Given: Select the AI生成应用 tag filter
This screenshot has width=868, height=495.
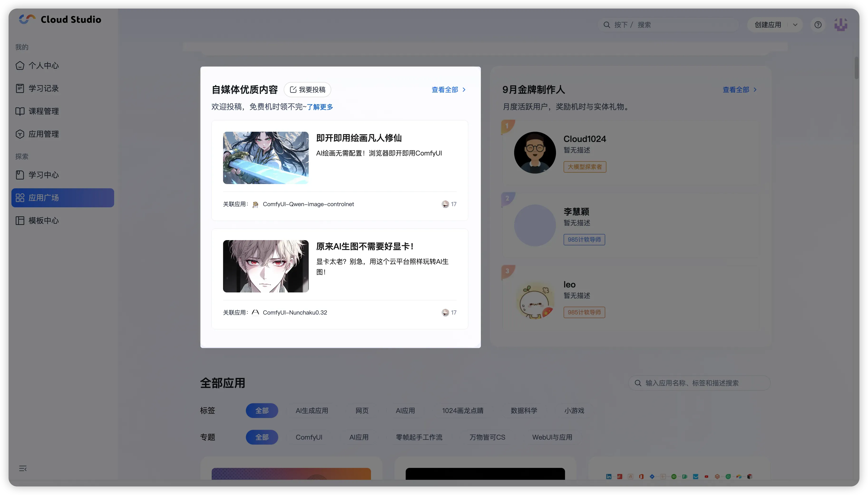Looking at the screenshot, I should click(312, 411).
